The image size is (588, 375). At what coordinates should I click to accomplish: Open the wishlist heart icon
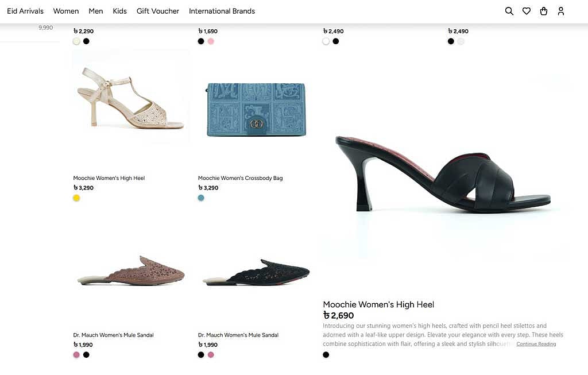(527, 11)
